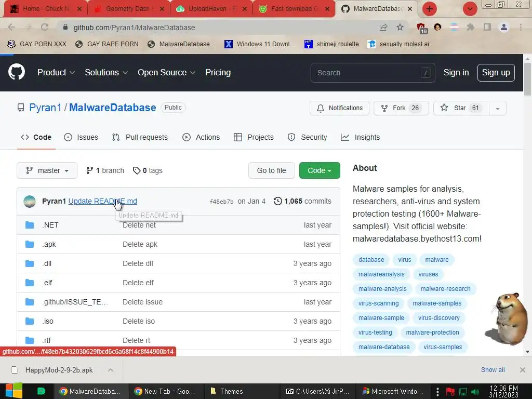Switch to Geometry Dash browser tab
Viewport: 532px width, 399px height.
click(x=128, y=9)
